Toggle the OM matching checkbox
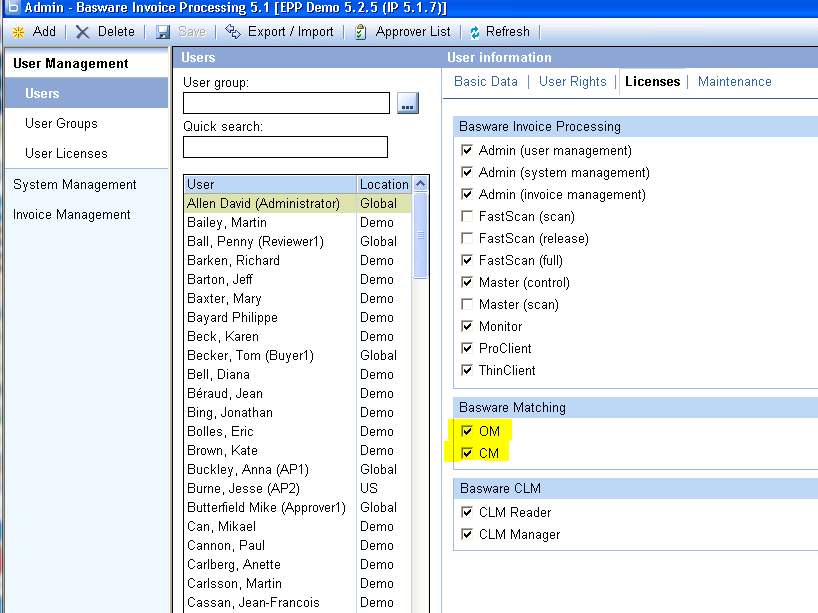This screenshot has height=613, width=818. (x=467, y=431)
